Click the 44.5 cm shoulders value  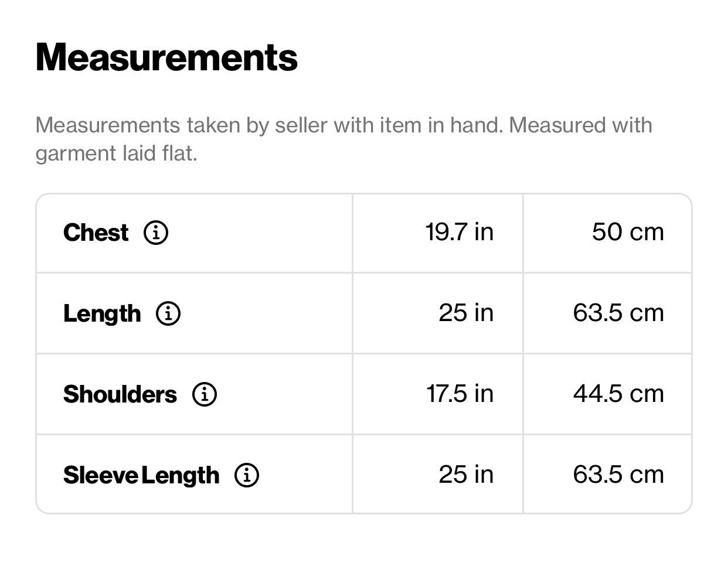pyautogui.click(x=619, y=394)
